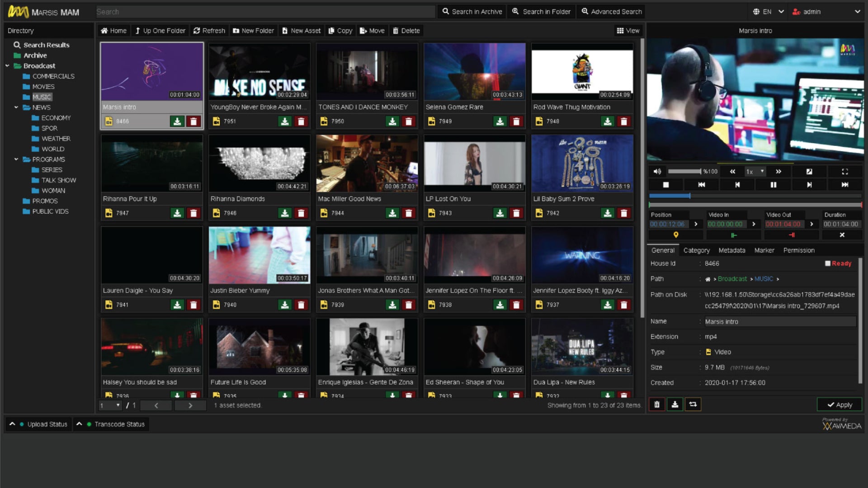Click the Apply button

coord(839,404)
